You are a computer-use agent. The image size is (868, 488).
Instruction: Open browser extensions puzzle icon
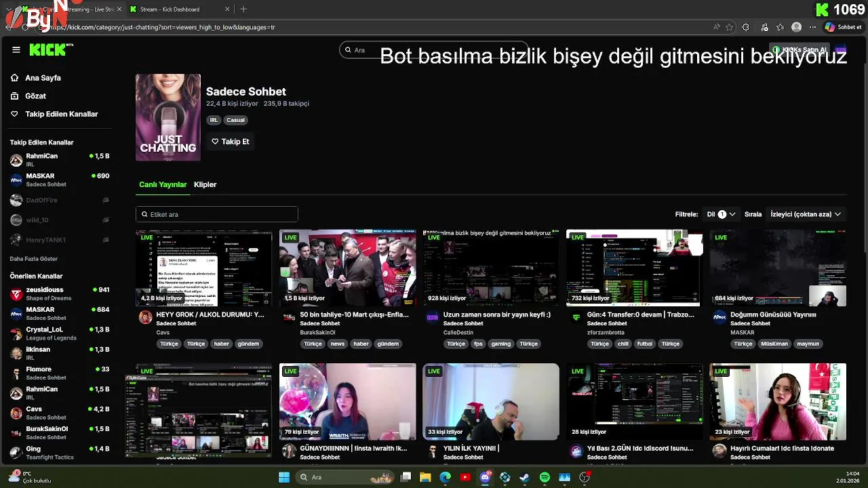(x=746, y=27)
